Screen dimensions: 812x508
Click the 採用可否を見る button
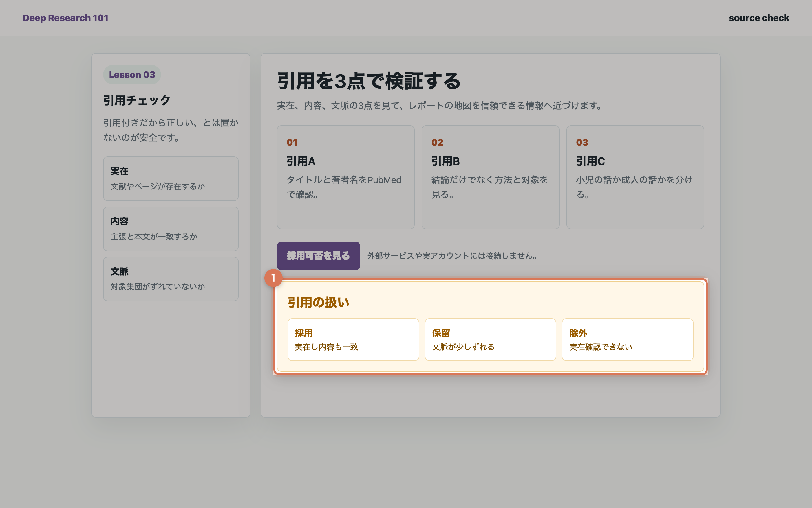(x=318, y=256)
